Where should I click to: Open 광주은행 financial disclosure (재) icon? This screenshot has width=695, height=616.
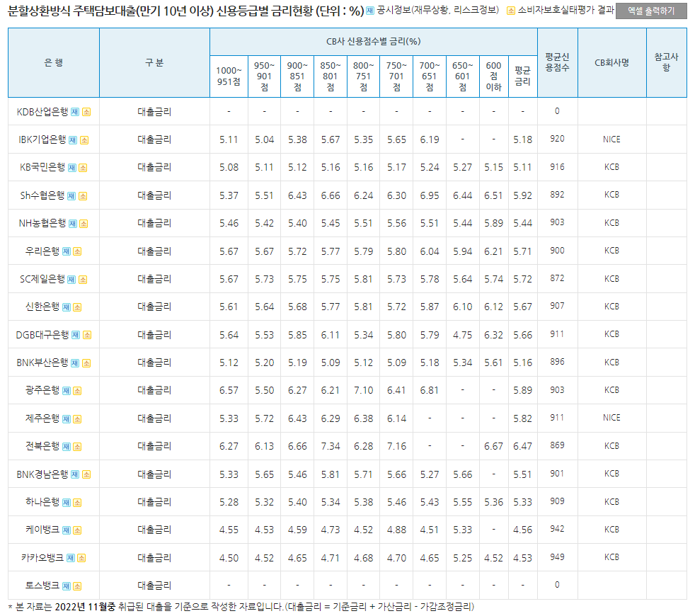66,391
